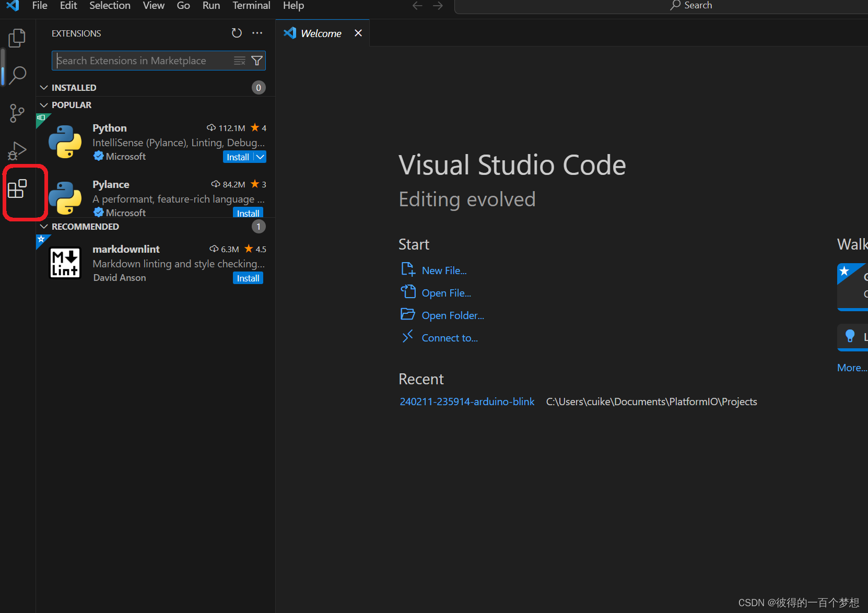
Task: Install the Pylance extension
Action: tap(248, 213)
